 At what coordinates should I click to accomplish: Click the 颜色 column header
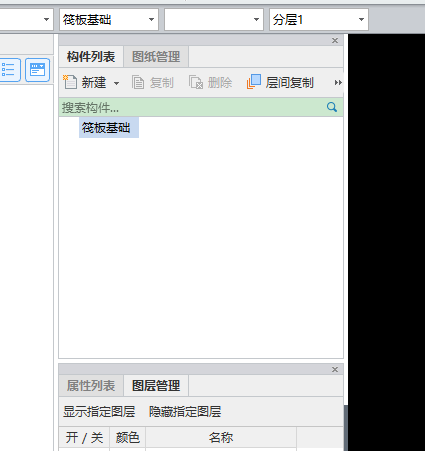point(128,437)
